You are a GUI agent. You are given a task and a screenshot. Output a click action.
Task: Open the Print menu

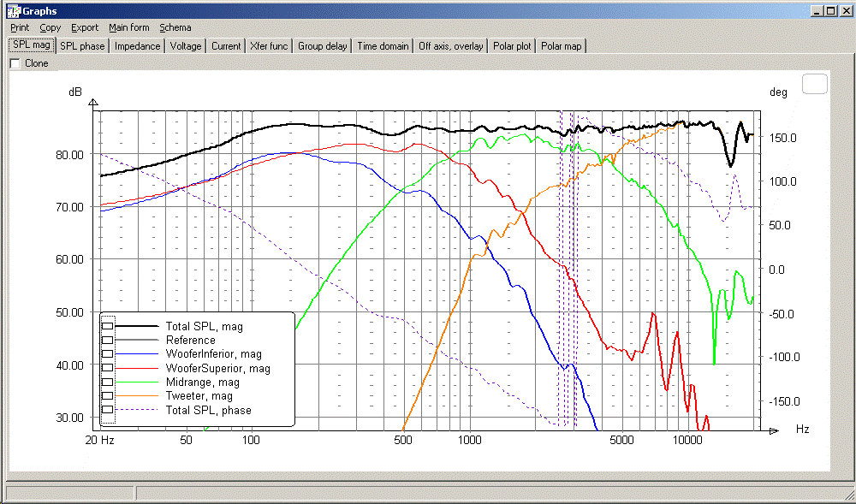20,27
